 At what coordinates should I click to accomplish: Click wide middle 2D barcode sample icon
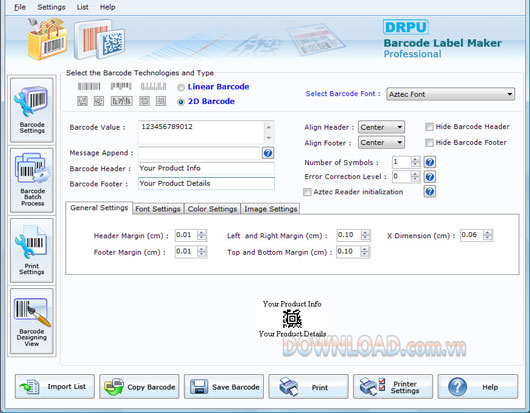tap(122, 101)
